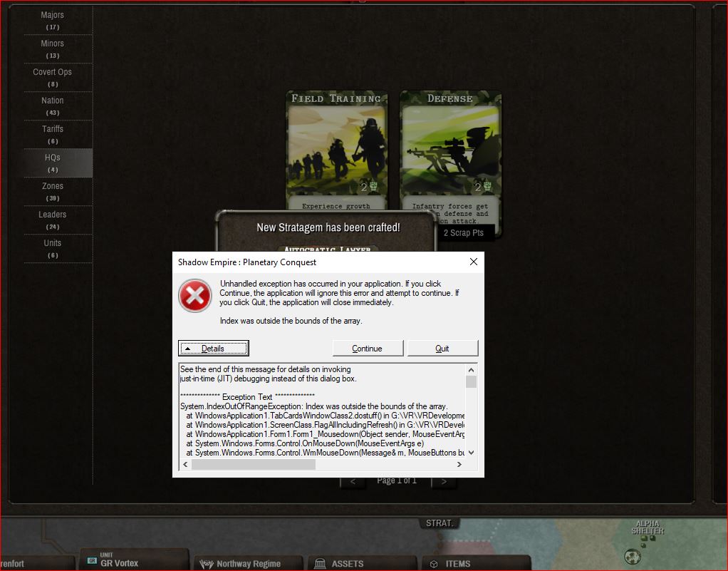Click the GR unit badge icon
728x571 pixels.
92,561
